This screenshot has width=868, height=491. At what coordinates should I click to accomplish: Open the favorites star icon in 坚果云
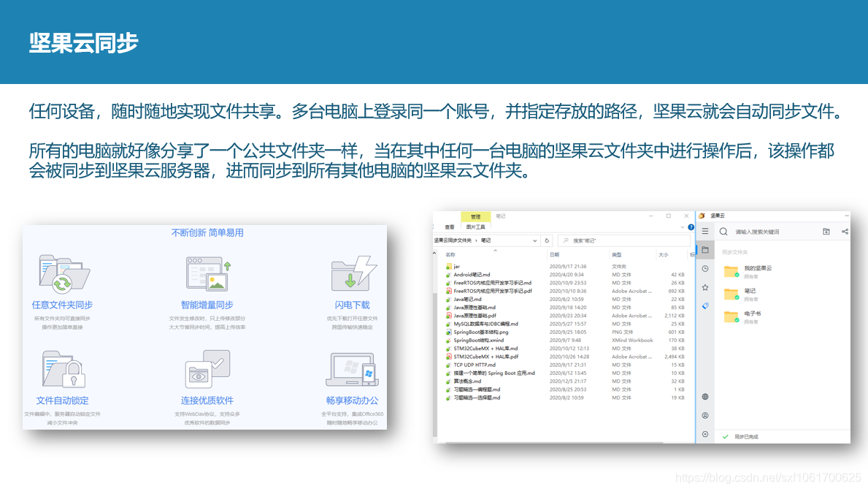(704, 287)
